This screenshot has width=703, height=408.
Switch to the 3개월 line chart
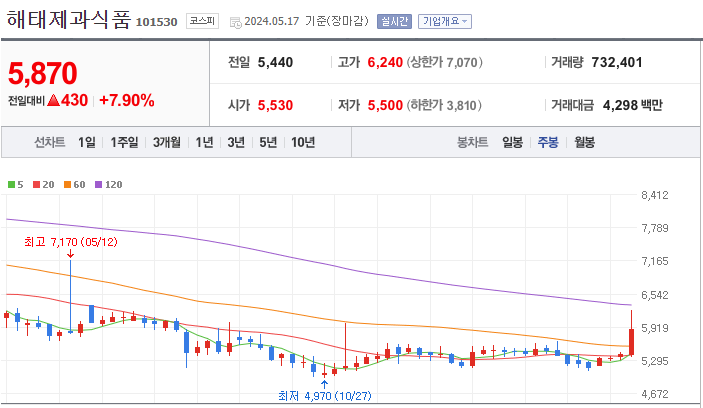coord(167,142)
